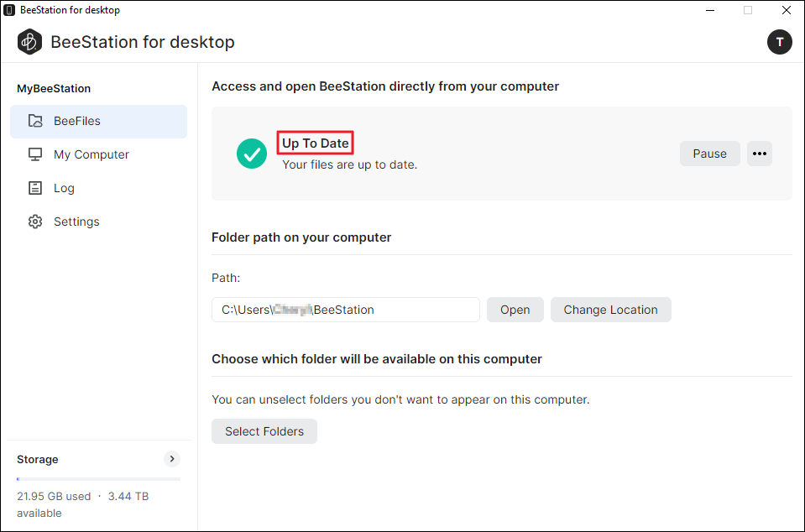Go to My Computer section
The height and width of the screenshot is (532, 805).
tap(98, 154)
